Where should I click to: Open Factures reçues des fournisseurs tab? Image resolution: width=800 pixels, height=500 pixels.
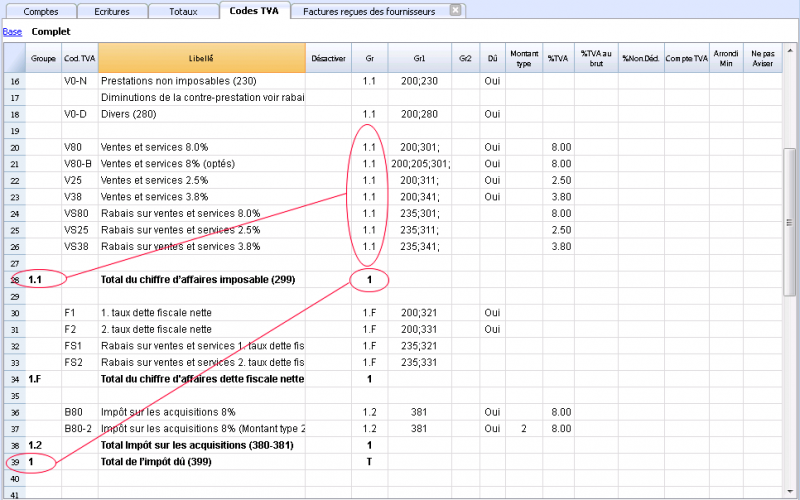click(x=369, y=11)
